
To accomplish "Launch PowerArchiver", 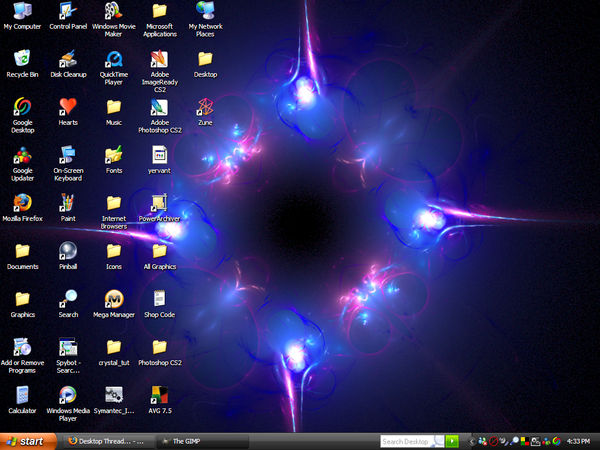I will [x=160, y=207].
